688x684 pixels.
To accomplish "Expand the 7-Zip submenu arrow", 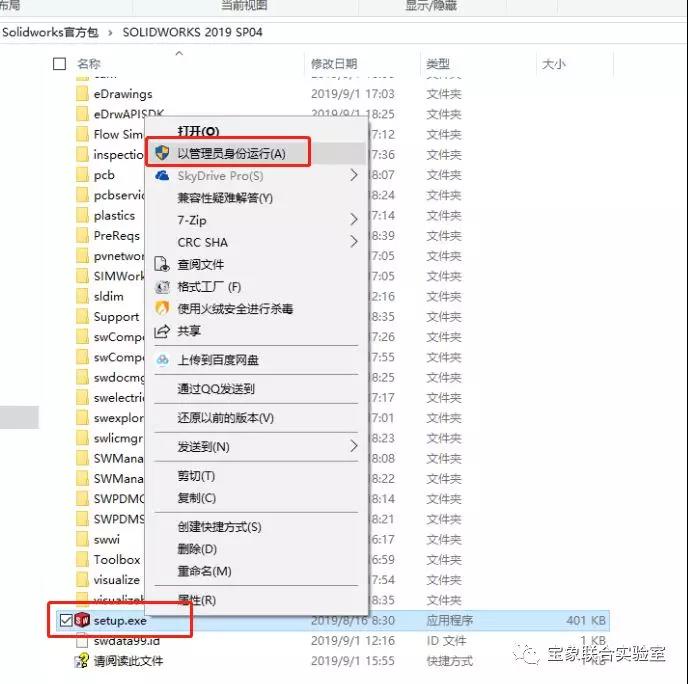I will [354, 219].
